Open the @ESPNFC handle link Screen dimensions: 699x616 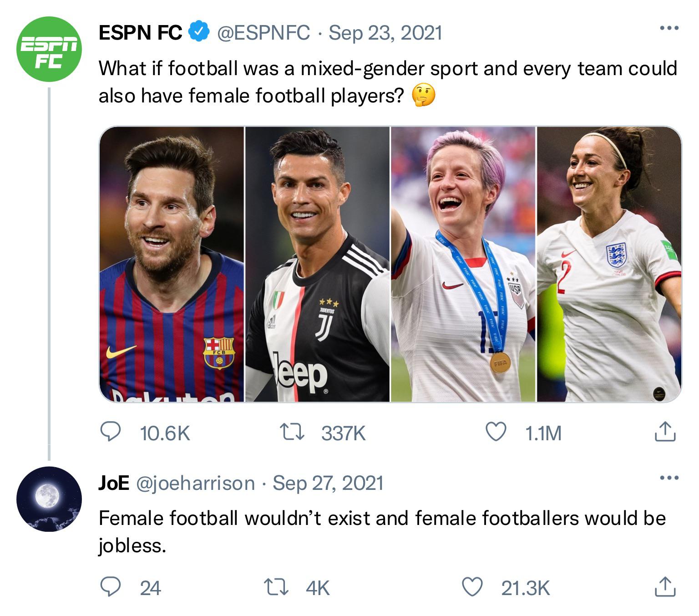[x=263, y=33]
